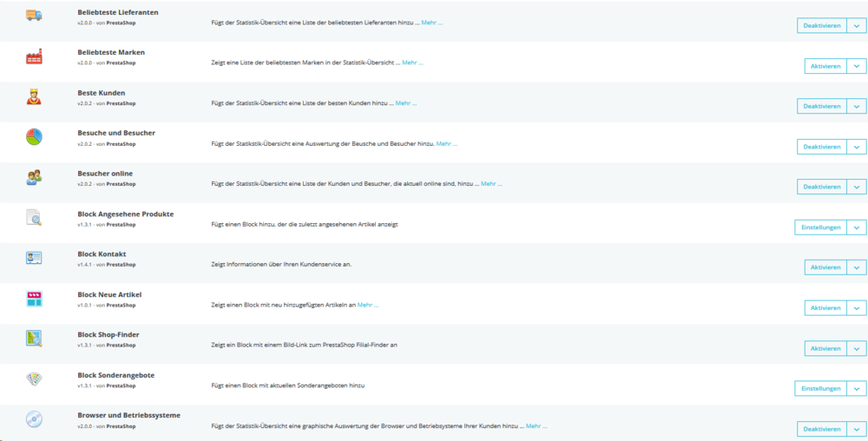Select the Besucher online module title
Screen dimensions: 868x441
pyautogui.click(x=105, y=174)
